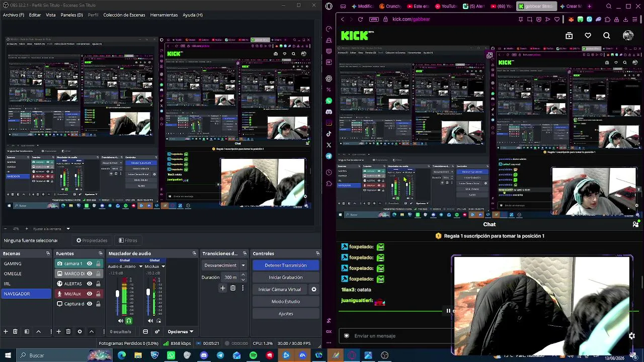Screen dimensions: 644x362
Task: Hide the ALERTAS source
Action: coord(90,284)
